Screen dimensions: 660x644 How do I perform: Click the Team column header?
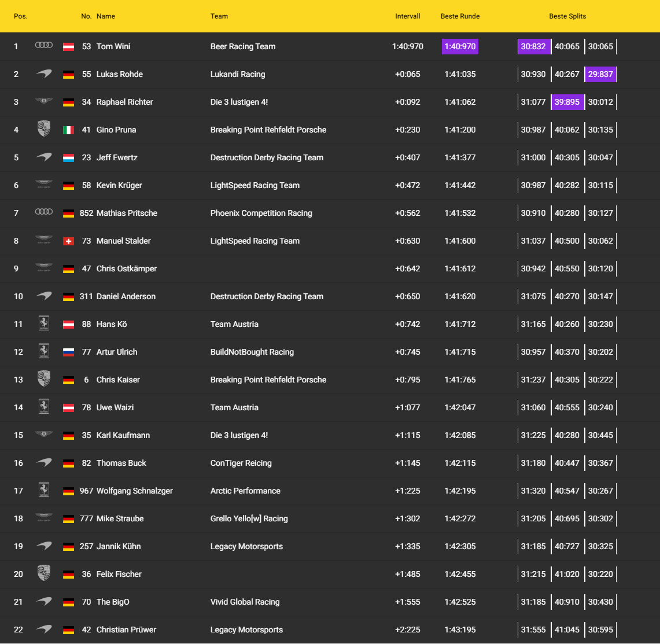pyautogui.click(x=219, y=16)
